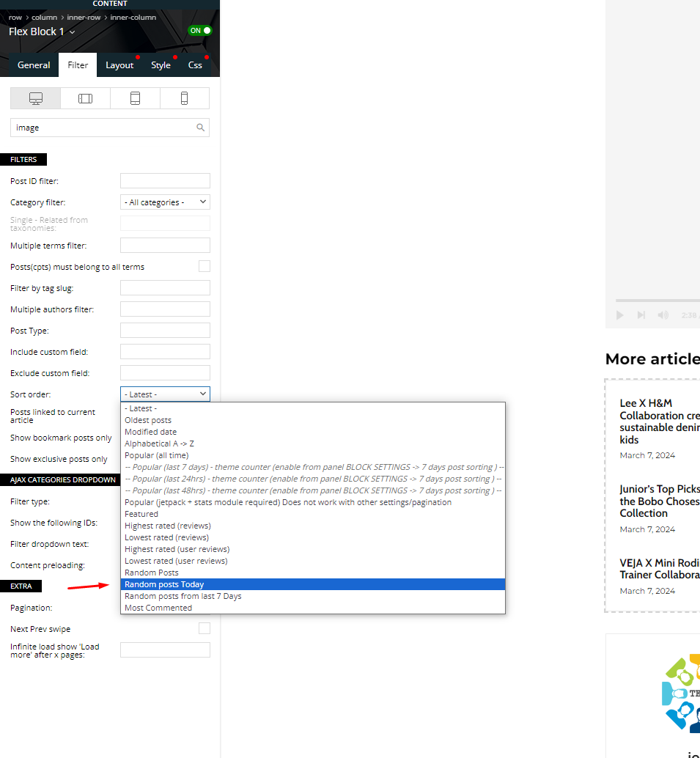Click 'inner-row' in the breadcrumb
The height and width of the screenshot is (758, 700).
coord(84,18)
